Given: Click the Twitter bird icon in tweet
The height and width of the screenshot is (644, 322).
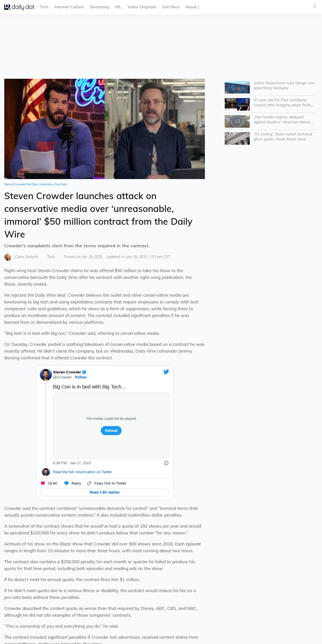Looking at the screenshot, I should pyautogui.click(x=166, y=372).
